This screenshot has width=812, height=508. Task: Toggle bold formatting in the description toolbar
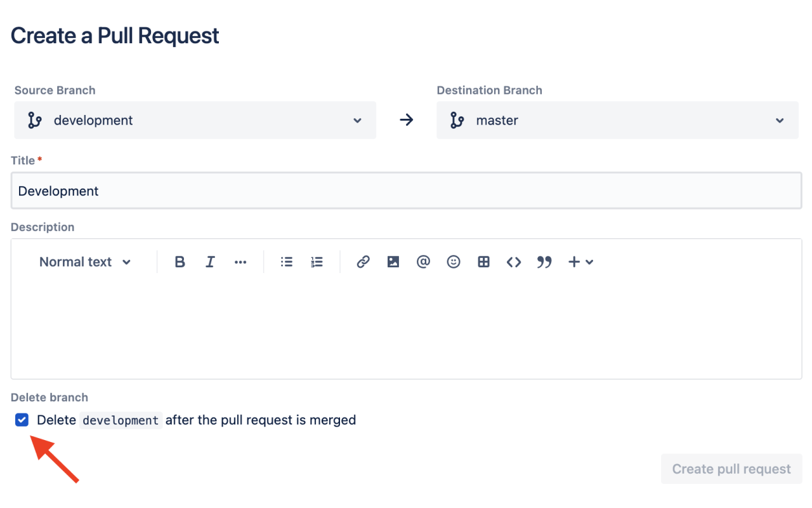point(180,262)
